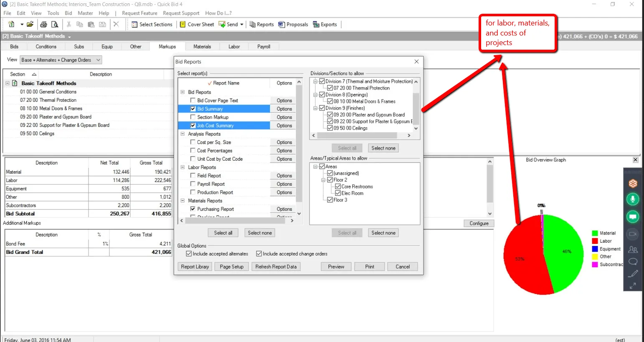Image resolution: width=644 pixels, height=342 pixels.
Task: Click the Copy toolbar icon
Action: pyautogui.click(x=80, y=24)
